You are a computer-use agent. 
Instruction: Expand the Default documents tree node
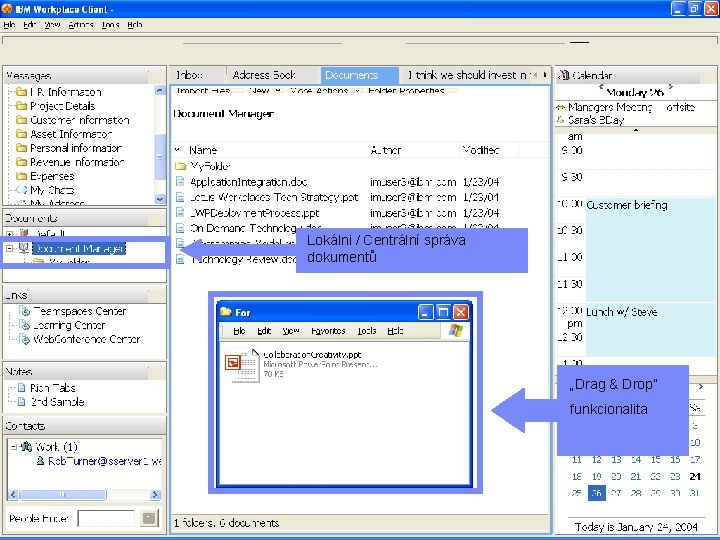click(10, 234)
